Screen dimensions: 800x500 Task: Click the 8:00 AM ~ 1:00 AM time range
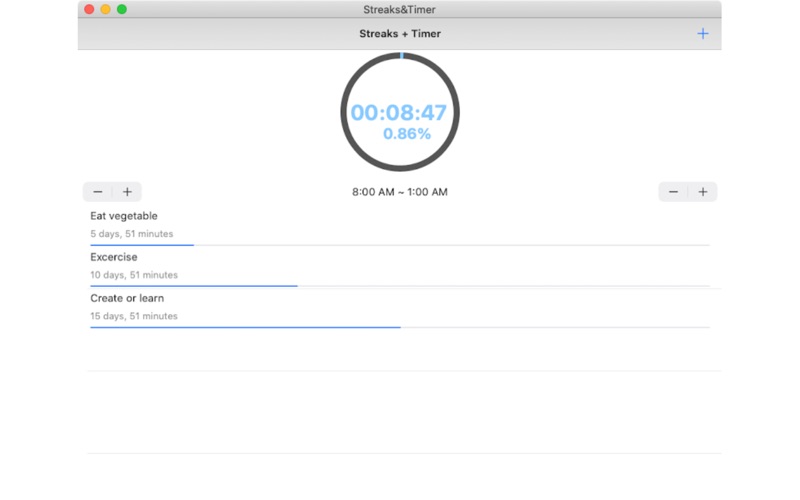pos(399,192)
